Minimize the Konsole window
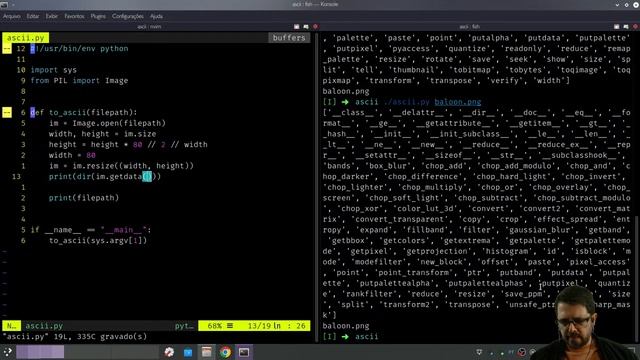Image resolution: width=640 pixels, height=360 pixels. 617,4
